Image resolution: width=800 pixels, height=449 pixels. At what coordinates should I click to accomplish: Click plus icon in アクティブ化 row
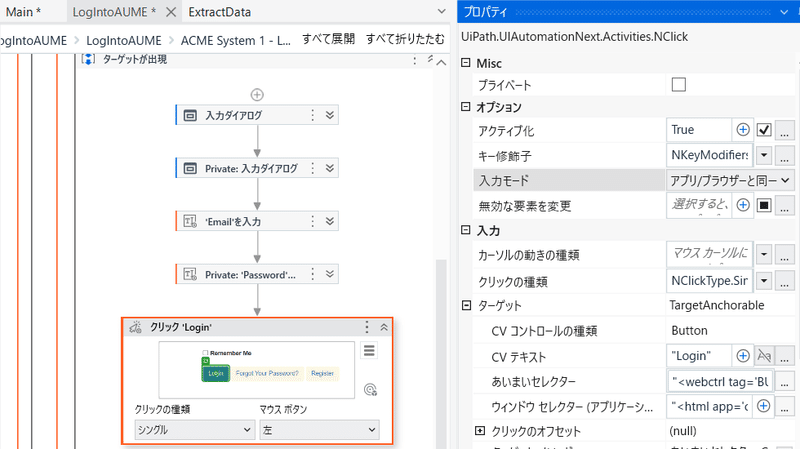pyautogui.click(x=743, y=130)
